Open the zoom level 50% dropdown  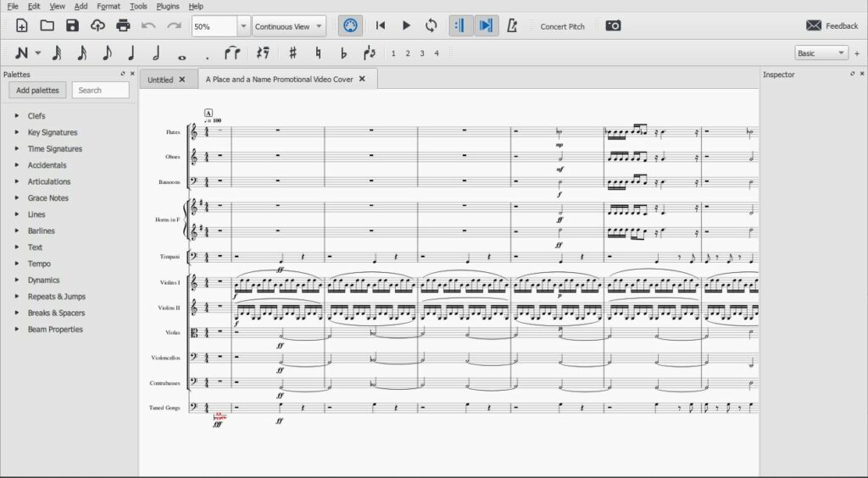243,26
